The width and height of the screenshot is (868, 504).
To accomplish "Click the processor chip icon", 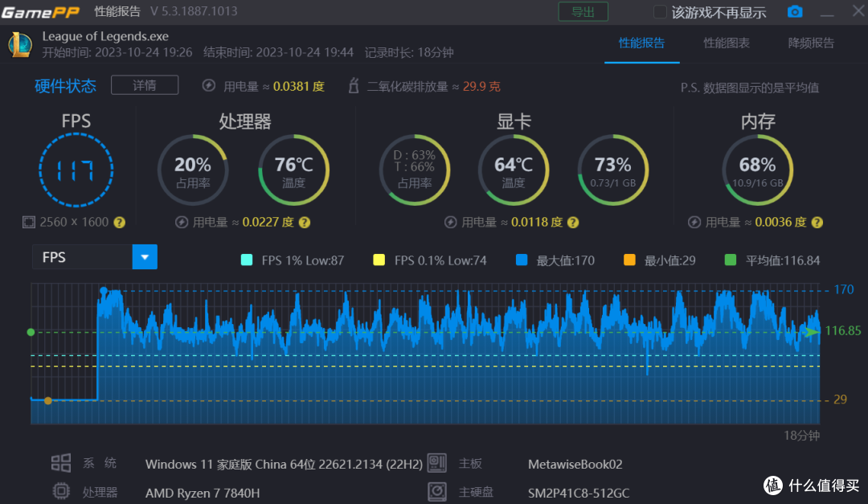I will [61, 491].
